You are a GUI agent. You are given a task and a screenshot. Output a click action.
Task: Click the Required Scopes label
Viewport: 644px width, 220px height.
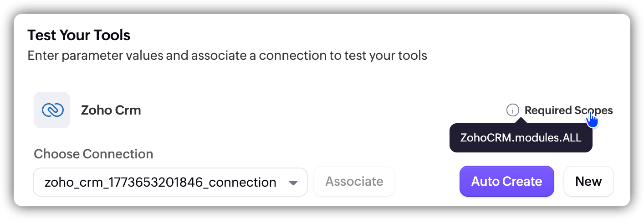(568, 110)
